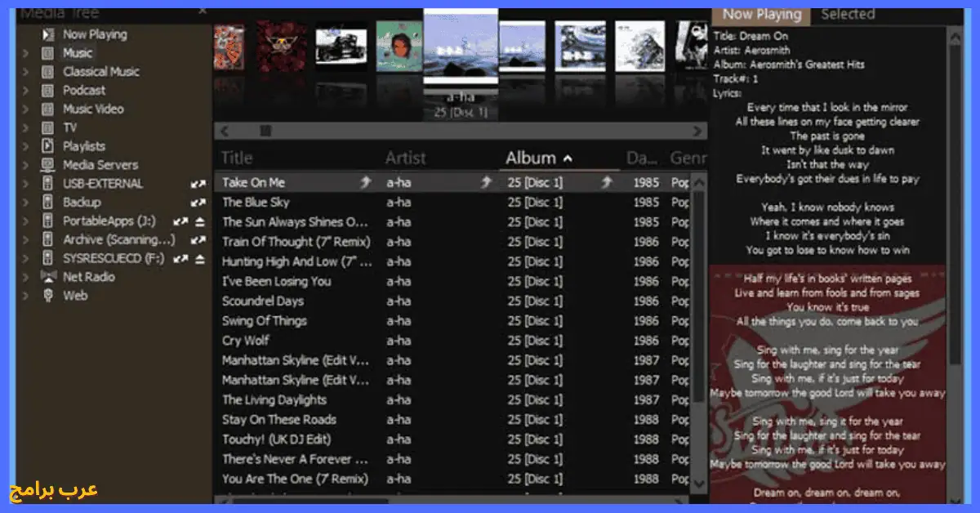This screenshot has height=513, width=980.
Task: Select the green album cover with face
Action: click(x=399, y=46)
